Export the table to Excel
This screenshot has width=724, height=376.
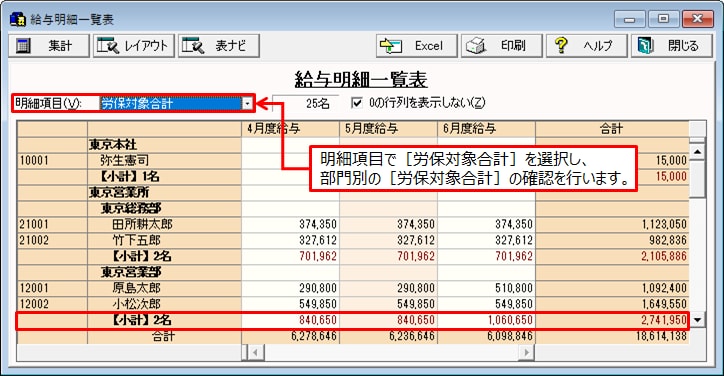[416, 46]
